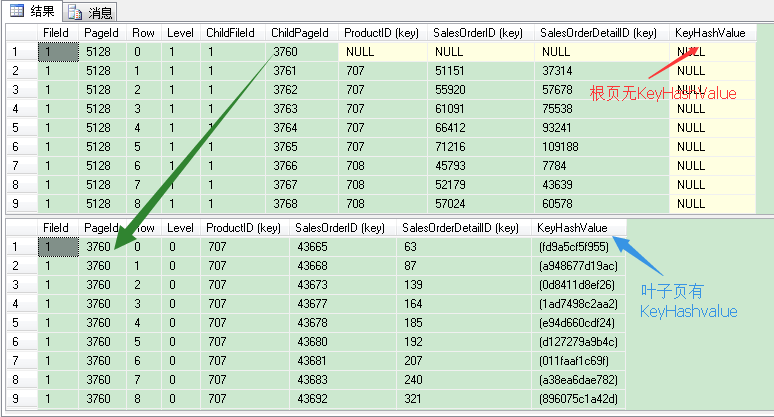Screen dimensions: 774x417
Task: Click lower grid SalesOrderID 43673
Action: [x=343, y=285]
